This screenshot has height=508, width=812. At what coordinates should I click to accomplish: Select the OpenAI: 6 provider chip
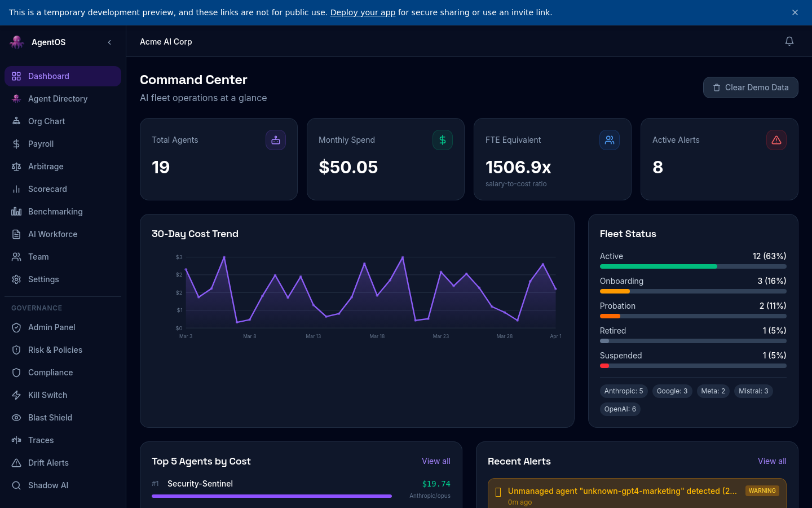click(620, 409)
